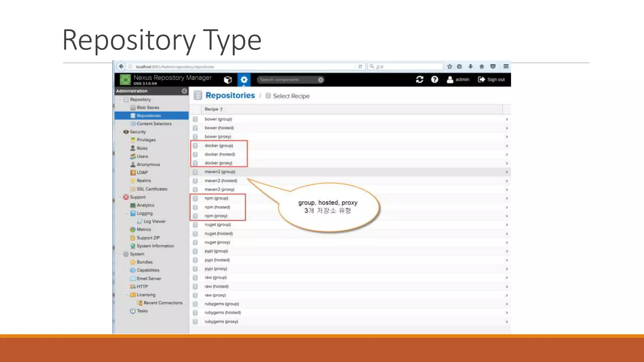Open Nexus help question mark icon
Image resolution: width=644 pixels, height=362 pixels.
click(435, 80)
